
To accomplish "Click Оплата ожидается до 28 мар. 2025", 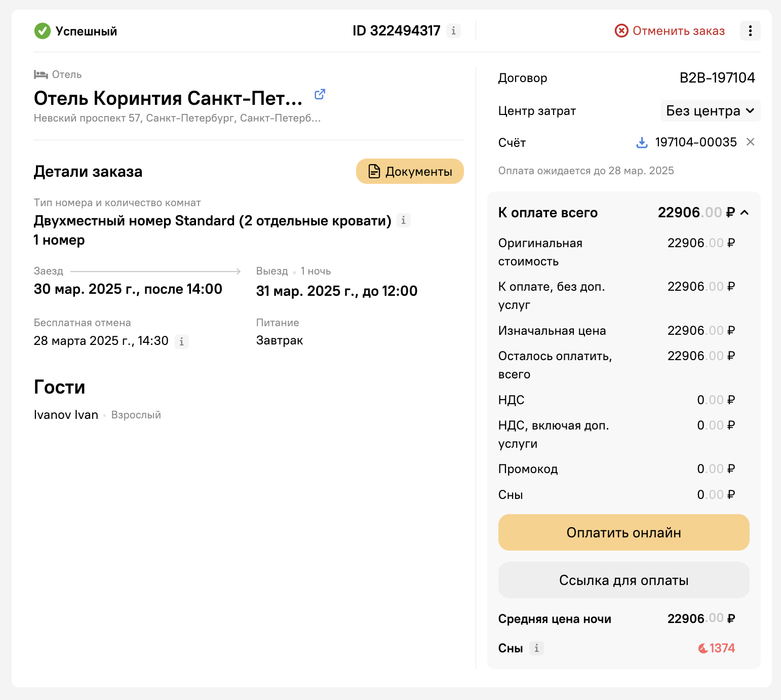I will 586,171.
